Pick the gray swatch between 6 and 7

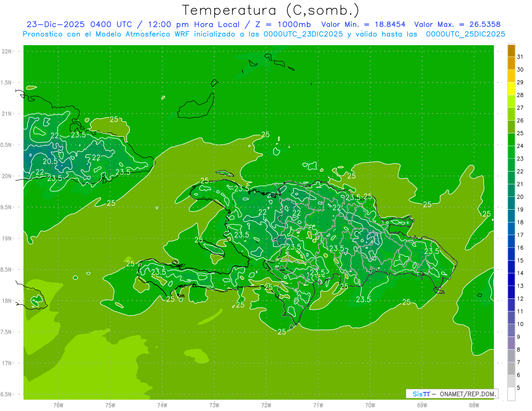point(511,369)
